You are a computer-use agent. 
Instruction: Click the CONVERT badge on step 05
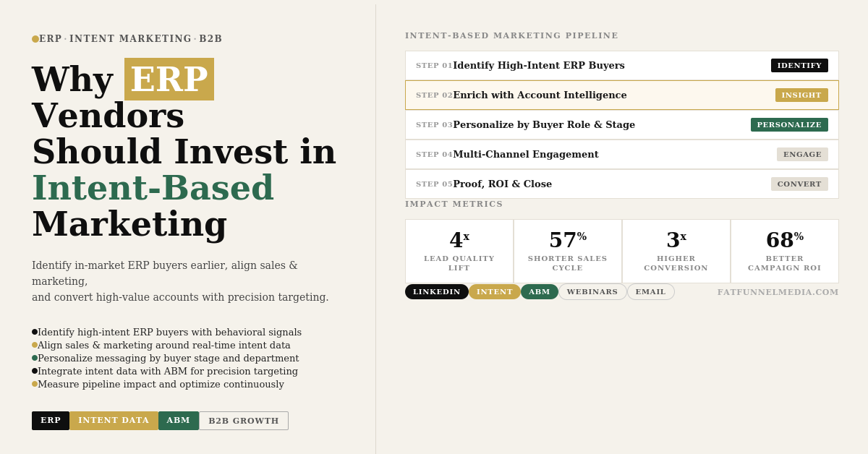[x=799, y=184]
